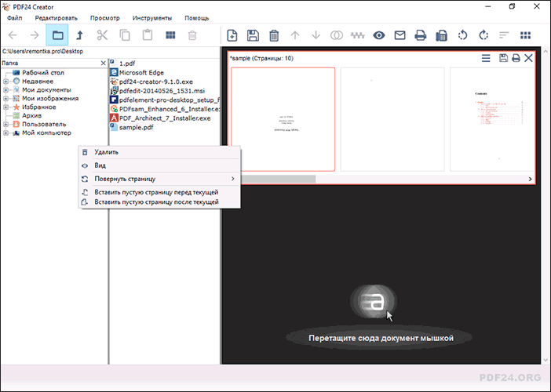Preview document with eye icon
551x392 pixels.
pyautogui.click(x=379, y=35)
